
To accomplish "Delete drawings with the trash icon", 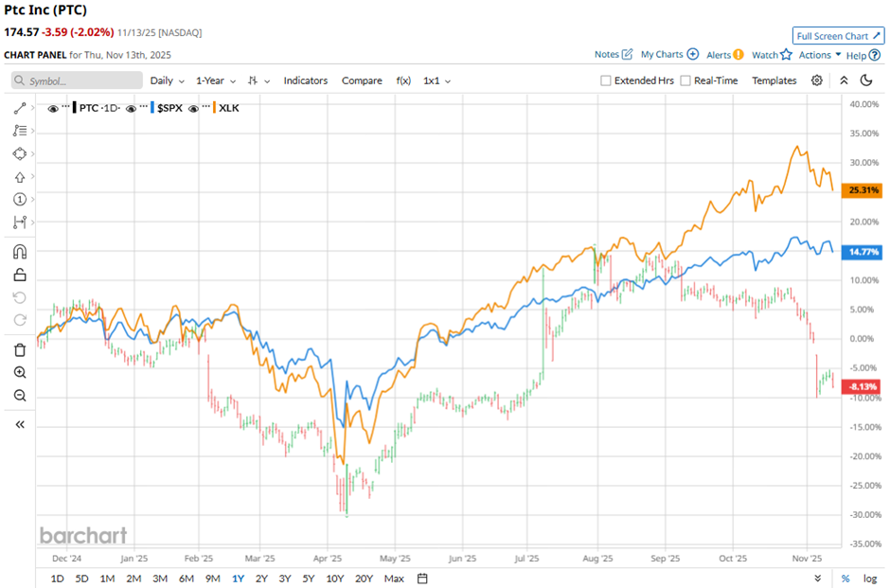I will point(20,349).
